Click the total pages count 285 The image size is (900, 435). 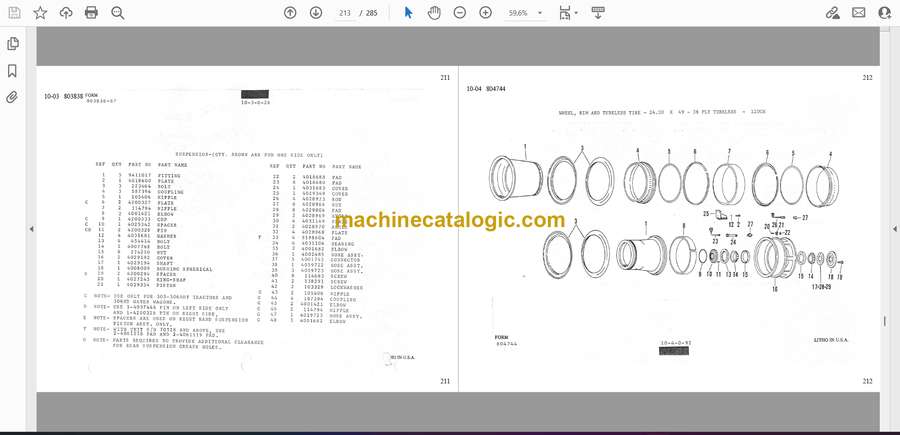pyautogui.click(x=372, y=13)
